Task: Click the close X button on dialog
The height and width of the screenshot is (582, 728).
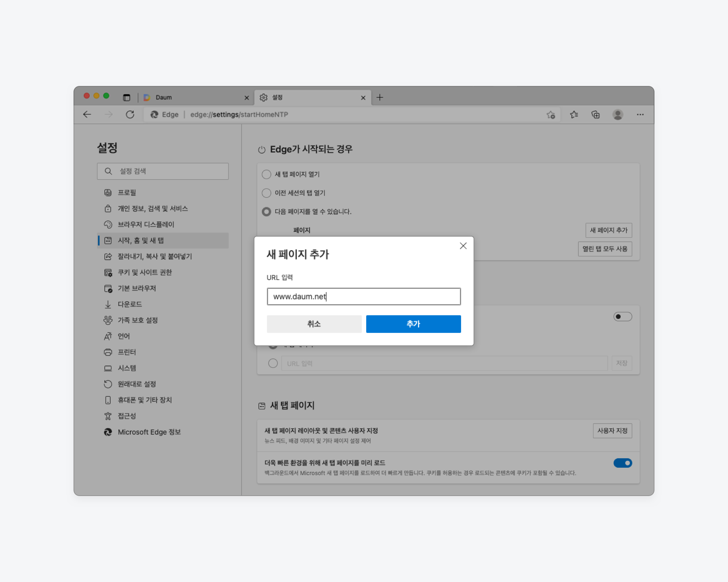Action: [x=463, y=246]
